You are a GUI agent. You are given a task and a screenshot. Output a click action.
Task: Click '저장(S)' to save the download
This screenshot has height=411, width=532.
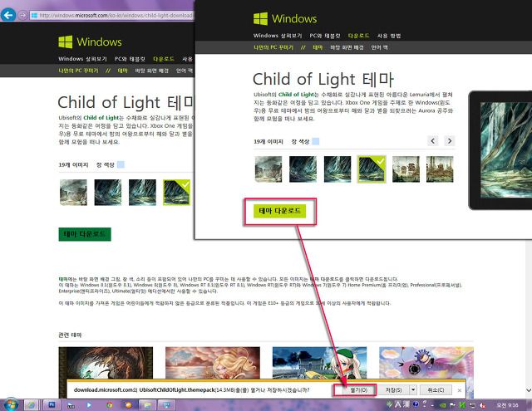pos(393,390)
